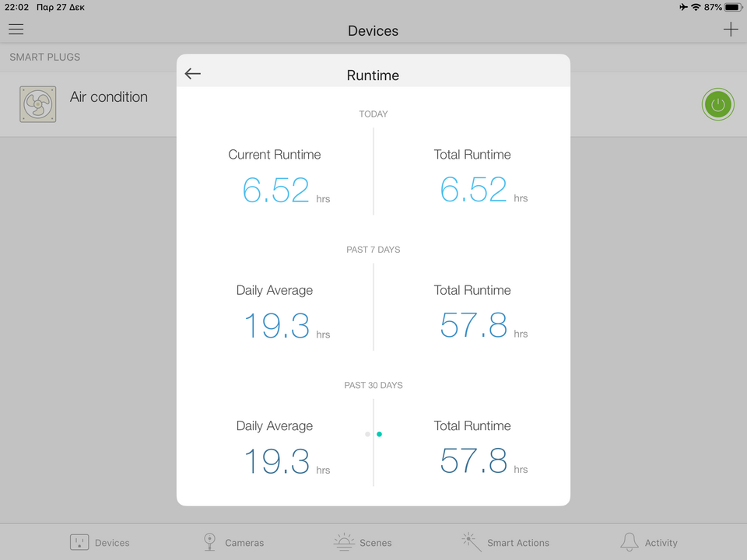The height and width of the screenshot is (560, 747).
Task: Open the hamburger menu
Action: pos(16,30)
